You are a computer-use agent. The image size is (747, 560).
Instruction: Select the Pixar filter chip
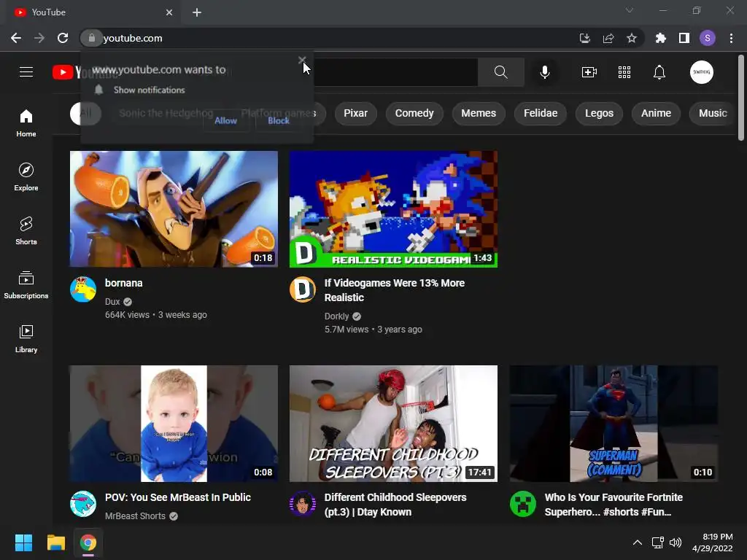tap(355, 113)
